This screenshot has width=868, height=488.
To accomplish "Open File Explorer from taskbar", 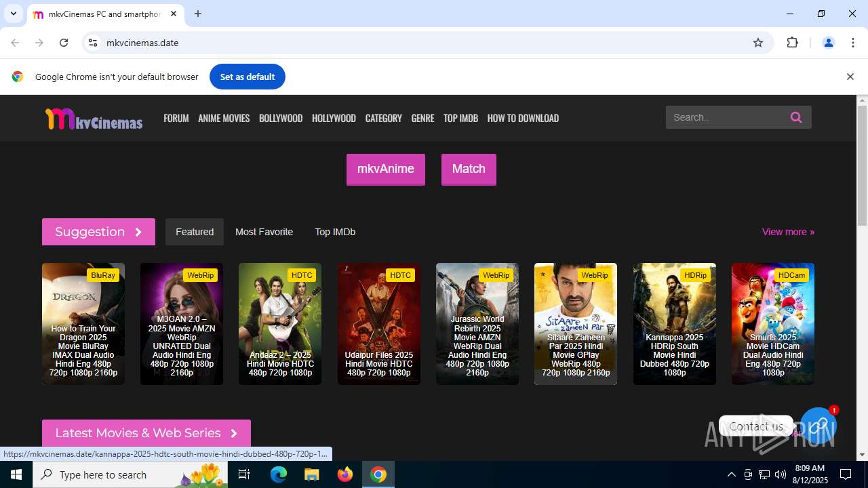I will pyautogui.click(x=311, y=474).
